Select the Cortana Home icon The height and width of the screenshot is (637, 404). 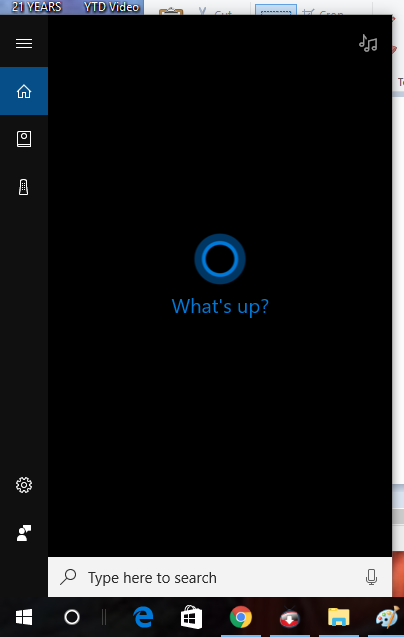(x=24, y=91)
